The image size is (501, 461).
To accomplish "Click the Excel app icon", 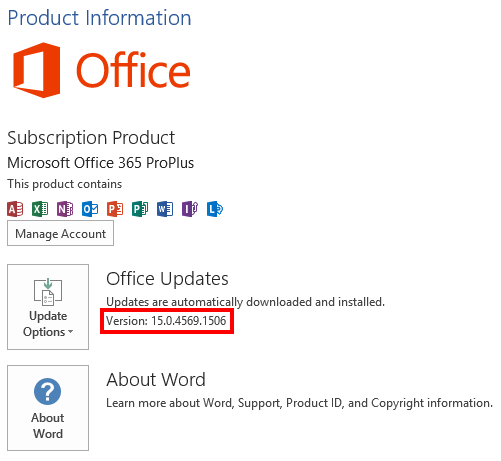I will click(x=40, y=209).
